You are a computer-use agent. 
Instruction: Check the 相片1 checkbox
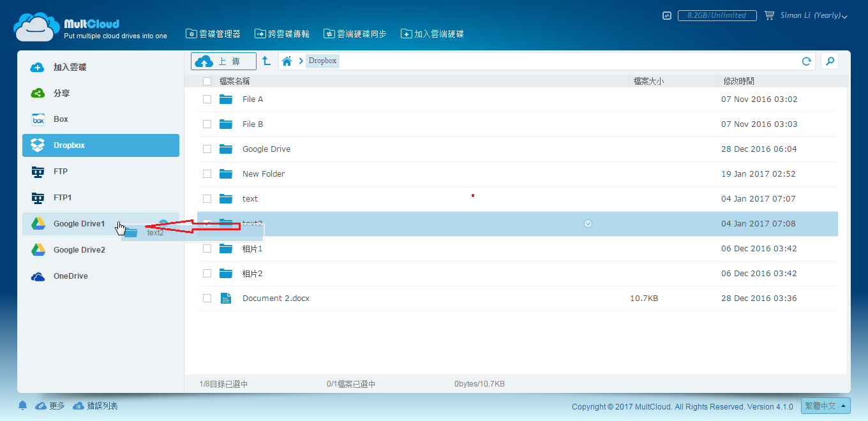(207, 248)
